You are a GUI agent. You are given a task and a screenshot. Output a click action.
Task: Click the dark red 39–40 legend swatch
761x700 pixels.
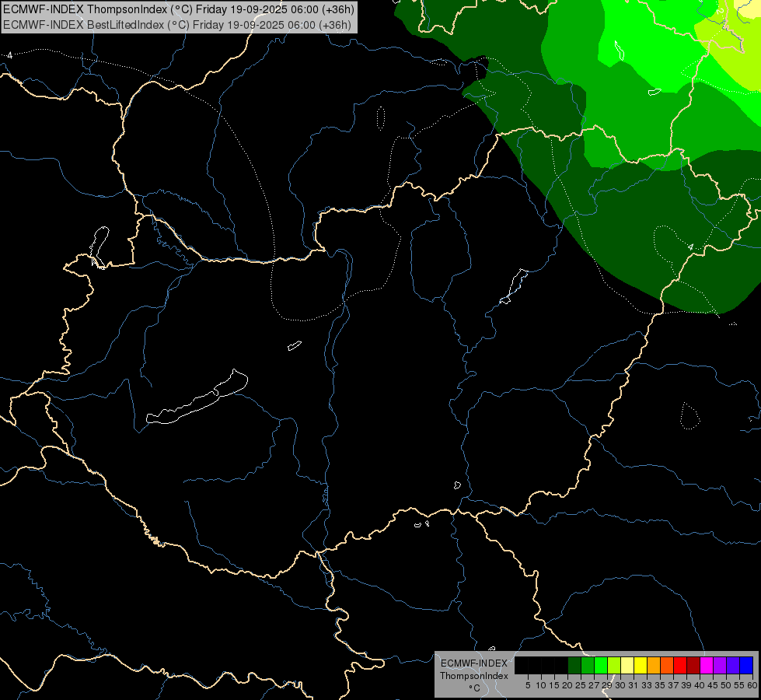(x=693, y=665)
